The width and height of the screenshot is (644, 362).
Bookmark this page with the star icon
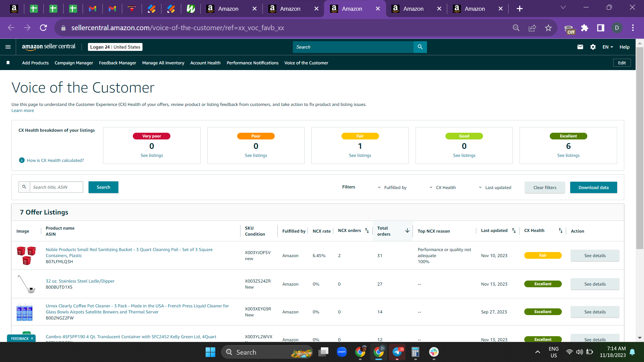548,28
